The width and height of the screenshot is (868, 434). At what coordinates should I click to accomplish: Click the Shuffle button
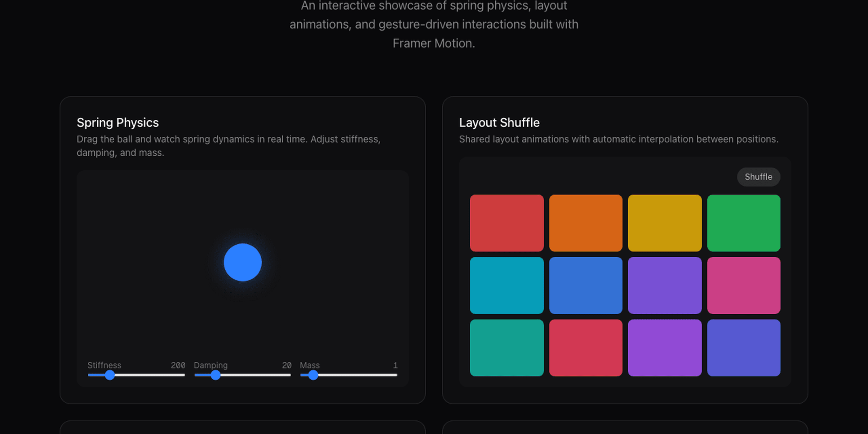(x=758, y=177)
